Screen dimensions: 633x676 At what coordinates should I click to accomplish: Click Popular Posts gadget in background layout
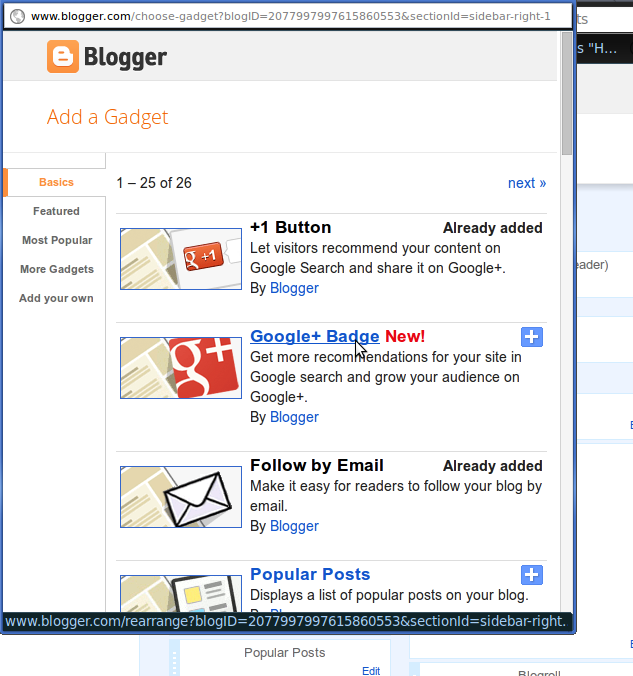tap(285, 653)
